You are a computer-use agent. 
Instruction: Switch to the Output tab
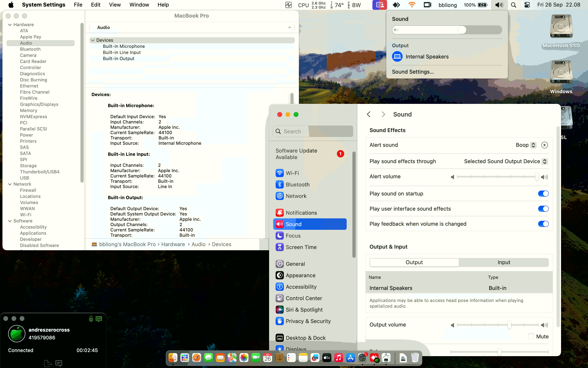tap(414, 262)
